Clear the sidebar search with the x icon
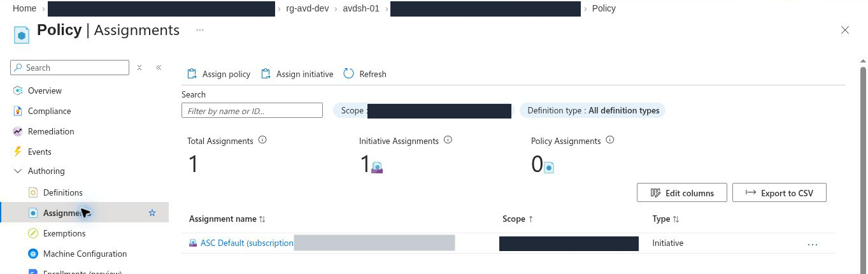Viewport: 868px width, 274px height. pos(139,68)
